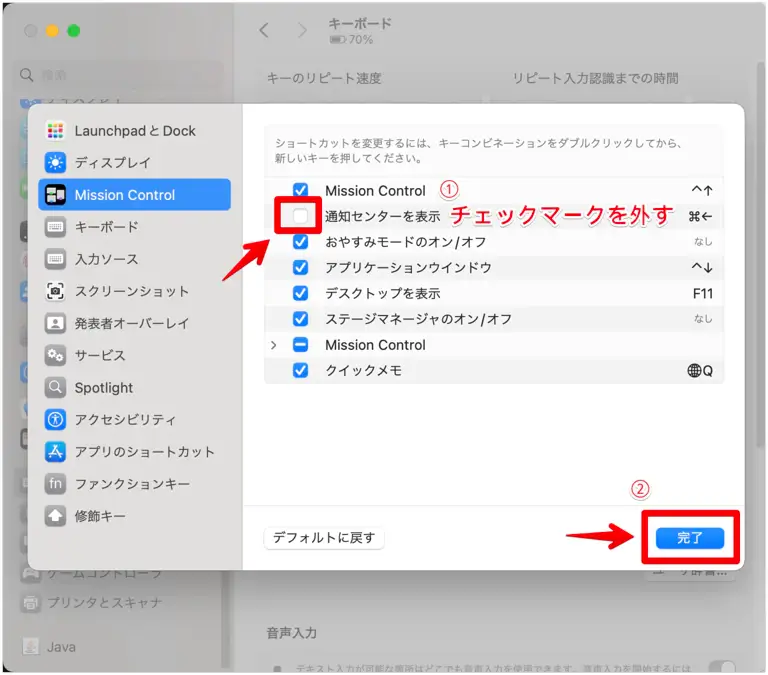The image size is (768, 675).
Task: Select the アクセシビリティ icon
Action: pos(56,420)
